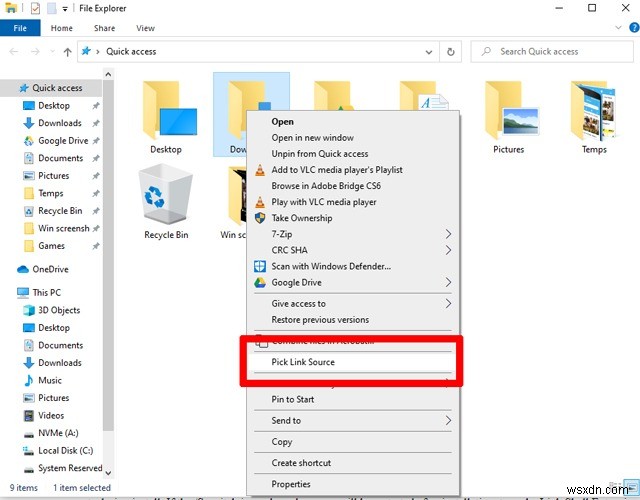The width and height of the screenshot is (640, 500).
Task: Open the Pictures folder icon in main pane
Action: click(x=511, y=109)
